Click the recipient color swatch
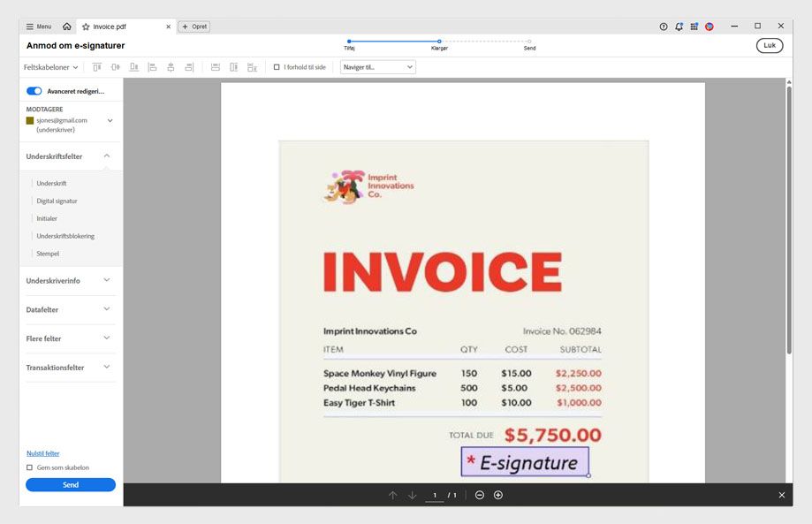The width and height of the screenshot is (812, 524). [30, 121]
